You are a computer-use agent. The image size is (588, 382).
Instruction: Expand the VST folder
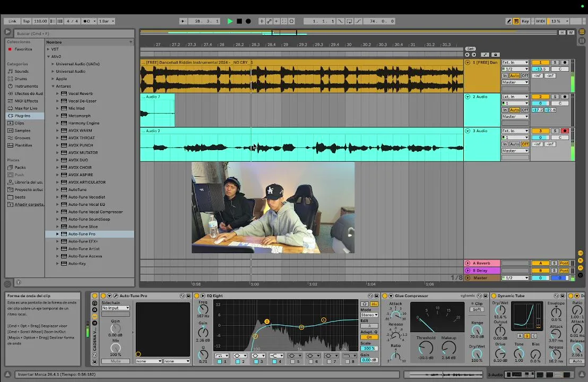click(48, 49)
